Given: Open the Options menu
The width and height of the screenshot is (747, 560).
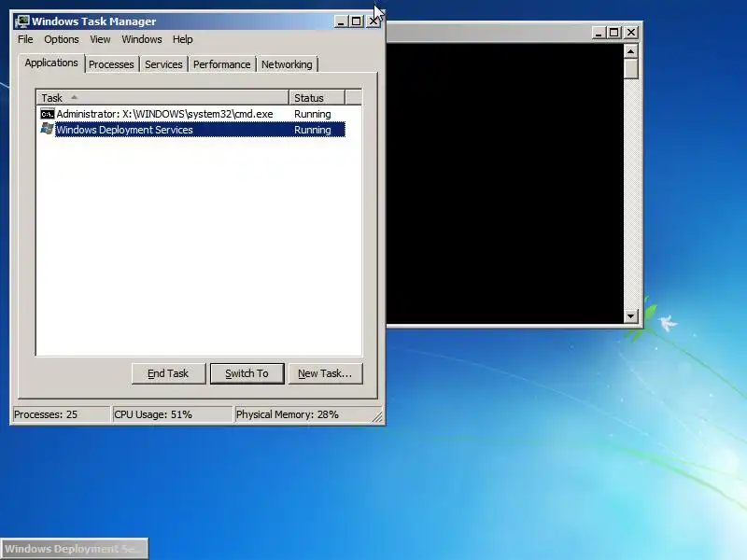Looking at the screenshot, I should 62,39.
